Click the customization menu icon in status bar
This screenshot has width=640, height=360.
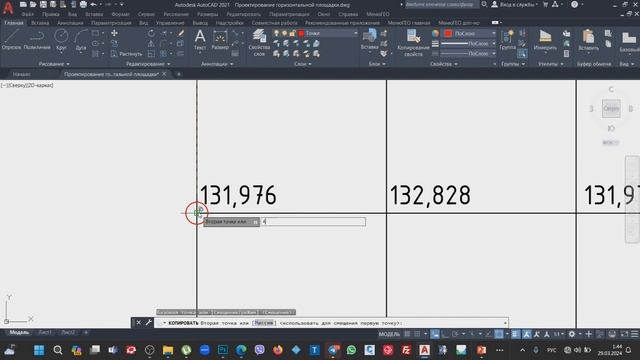(635, 334)
